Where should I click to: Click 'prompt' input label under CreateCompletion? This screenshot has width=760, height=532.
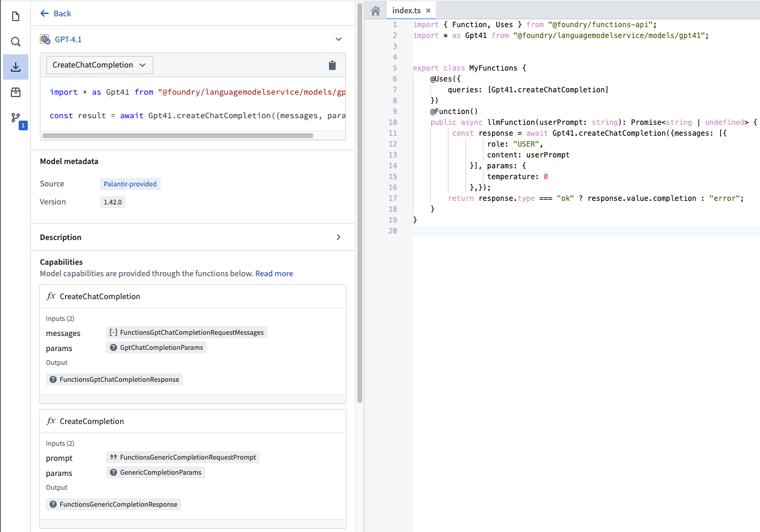coord(59,458)
